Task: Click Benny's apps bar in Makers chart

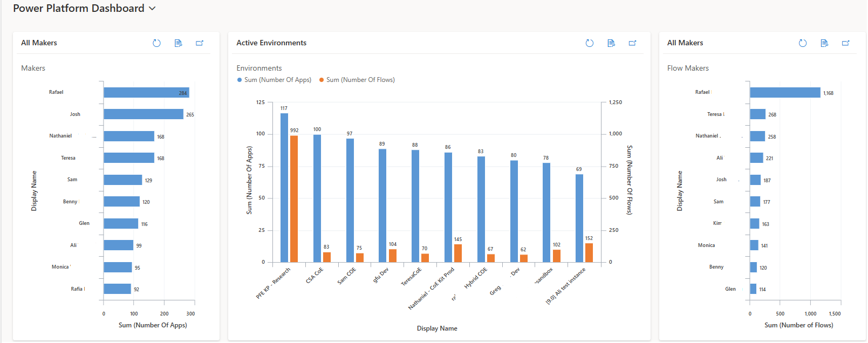Action: click(122, 202)
